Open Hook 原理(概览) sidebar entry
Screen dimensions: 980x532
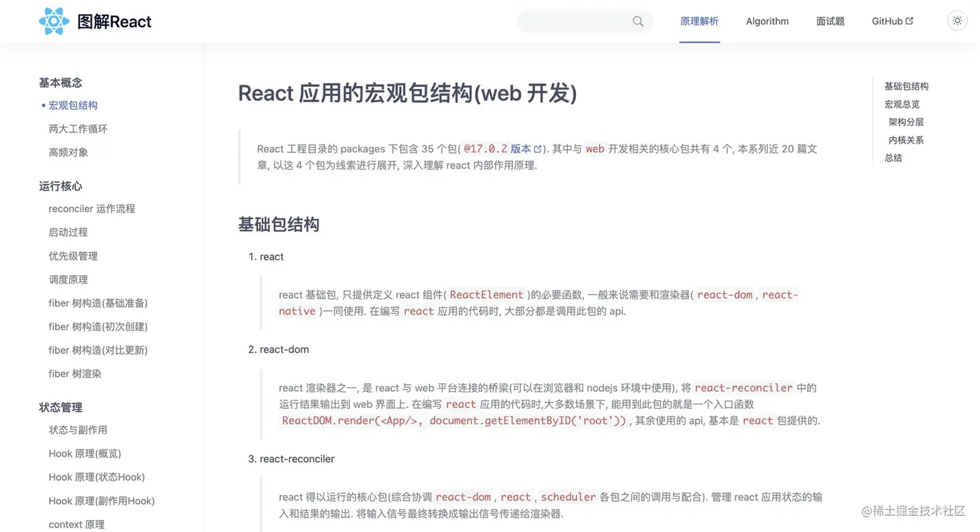tap(85, 454)
